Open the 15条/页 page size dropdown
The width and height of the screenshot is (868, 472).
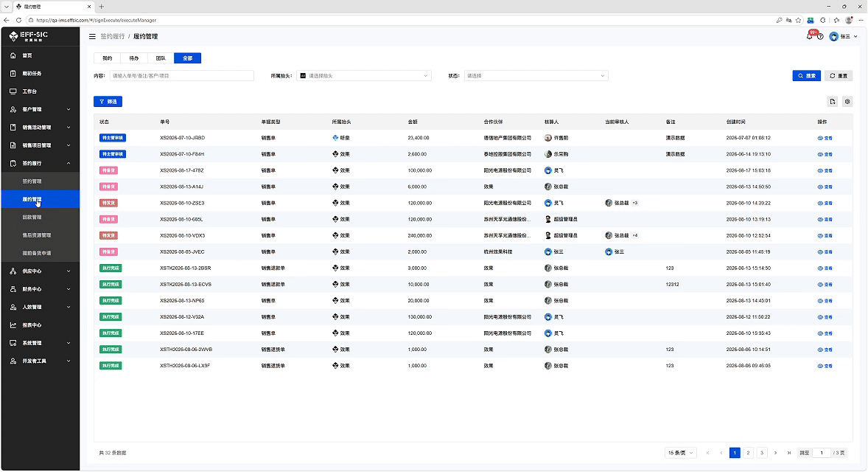pyautogui.click(x=680, y=453)
